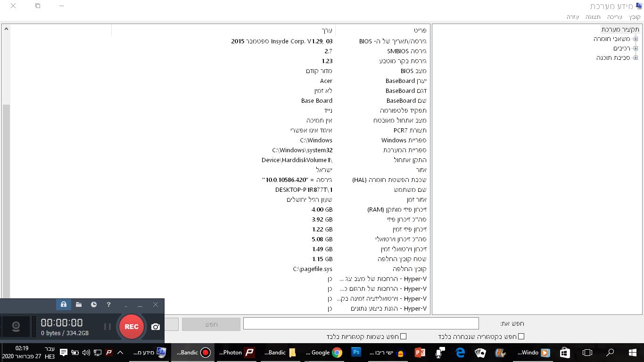Image resolution: width=644 pixels, height=362 pixels.
Task: Enable 'חפש בקטגוריה שנבחרה בלבד' checkbox
Action: (x=521, y=337)
